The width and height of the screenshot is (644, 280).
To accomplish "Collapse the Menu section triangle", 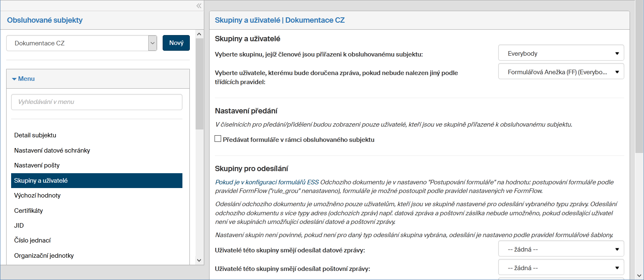I will 14,79.
